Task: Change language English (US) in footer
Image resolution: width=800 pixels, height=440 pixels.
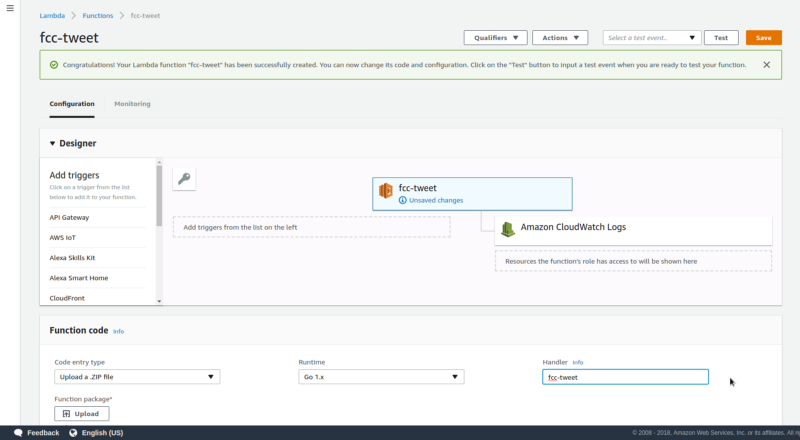Action: (103, 433)
